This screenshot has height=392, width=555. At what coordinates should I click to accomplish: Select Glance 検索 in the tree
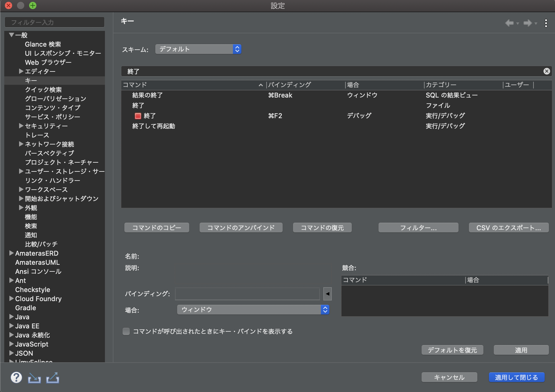coord(43,44)
